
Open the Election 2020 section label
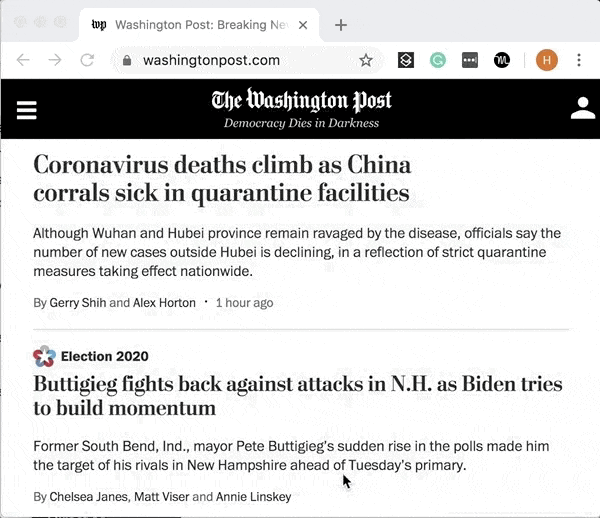pos(104,356)
